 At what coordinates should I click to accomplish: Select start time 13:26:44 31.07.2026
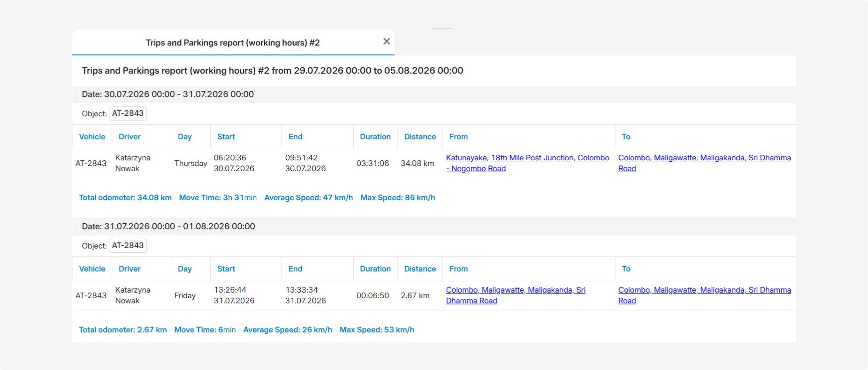[x=234, y=295]
